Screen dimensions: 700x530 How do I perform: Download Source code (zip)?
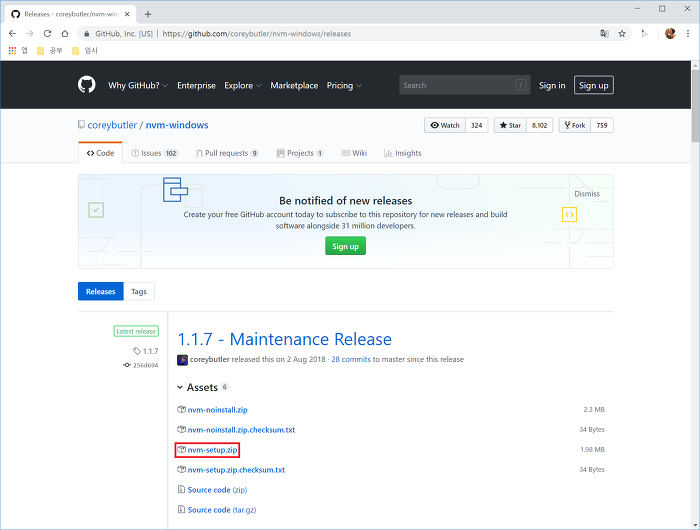click(217, 490)
